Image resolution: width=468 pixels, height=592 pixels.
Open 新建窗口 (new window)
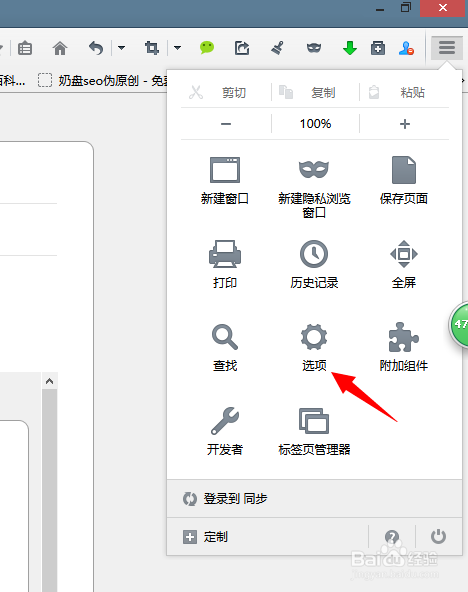(225, 180)
